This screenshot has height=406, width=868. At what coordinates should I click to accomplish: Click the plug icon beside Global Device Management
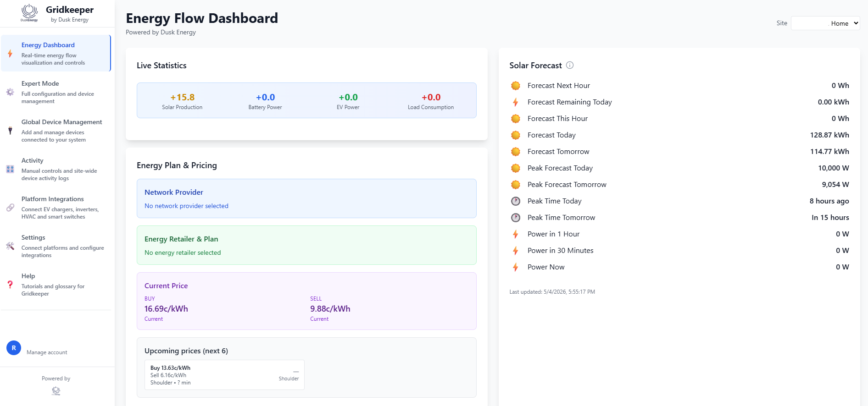pos(10,131)
